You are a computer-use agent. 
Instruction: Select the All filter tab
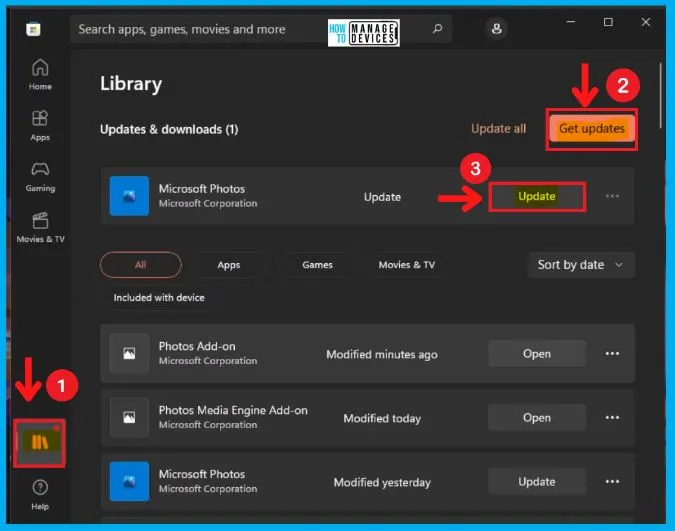point(141,265)
